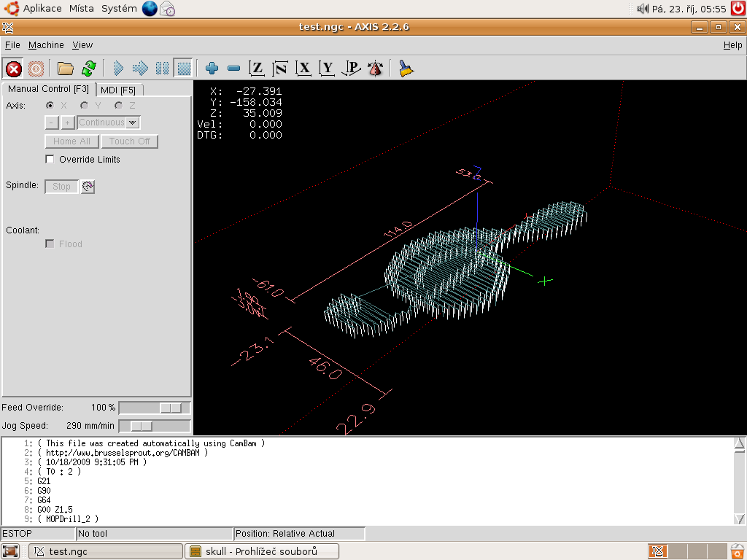Zoom in with the blue plus icon
This screenshot has height=560, width=747.
click(x=212, y=69)
